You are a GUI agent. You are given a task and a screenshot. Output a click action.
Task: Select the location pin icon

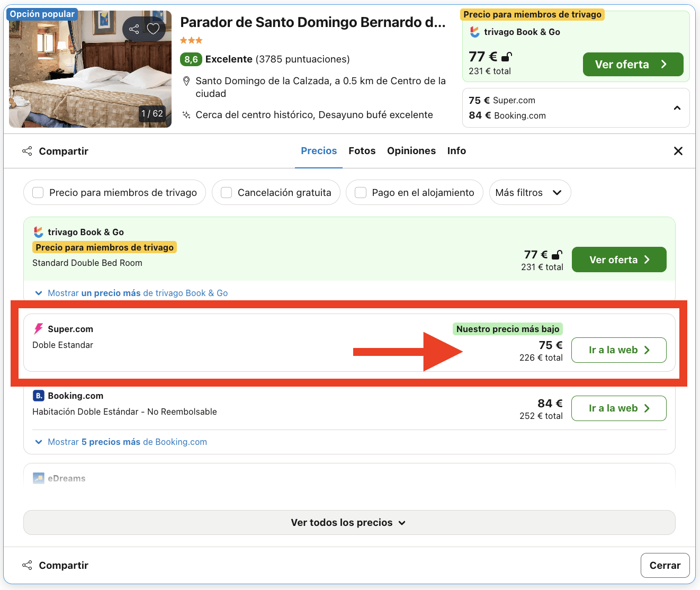[186, 81]
